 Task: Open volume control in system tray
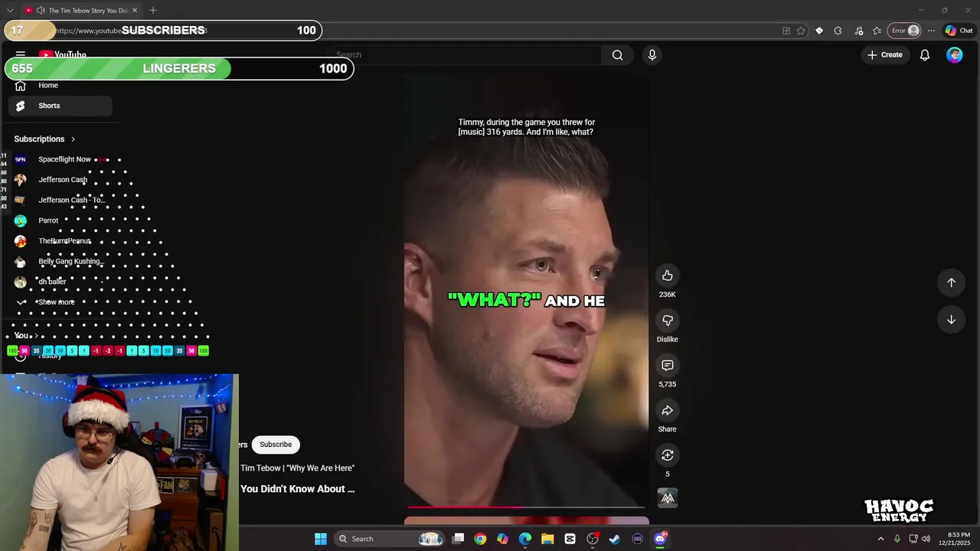click(x=926, y=539)
